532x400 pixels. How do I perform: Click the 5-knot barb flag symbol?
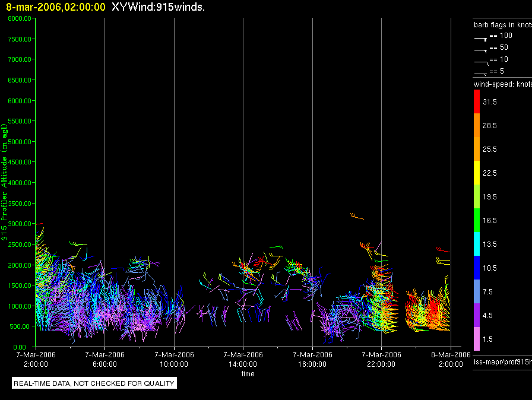[481, 74]
